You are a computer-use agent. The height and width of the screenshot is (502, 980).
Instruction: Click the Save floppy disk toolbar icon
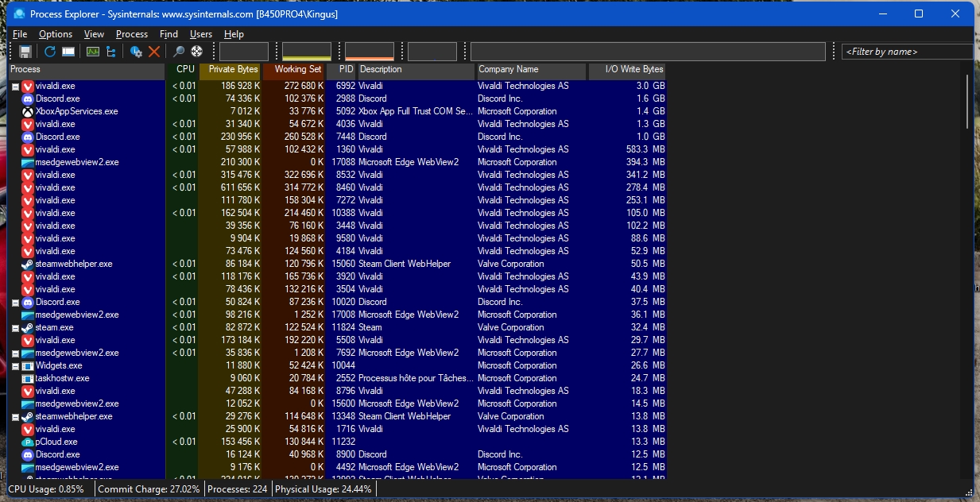(25, 52)
